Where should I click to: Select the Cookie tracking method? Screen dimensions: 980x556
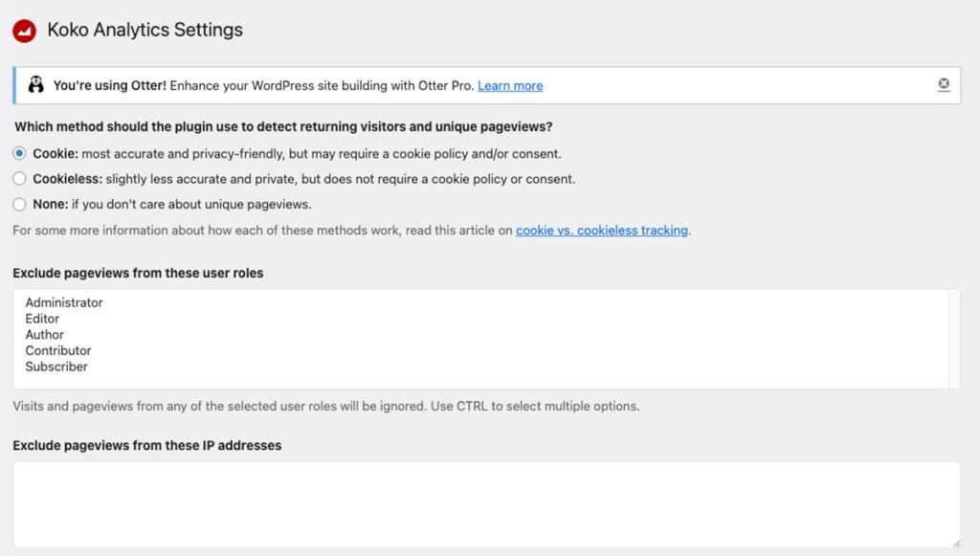[19, 153]
